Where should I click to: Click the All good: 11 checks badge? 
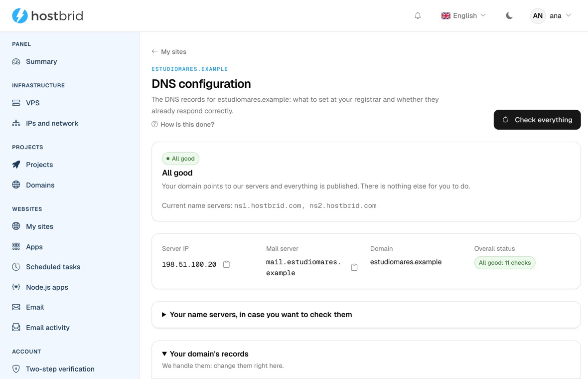504,263
